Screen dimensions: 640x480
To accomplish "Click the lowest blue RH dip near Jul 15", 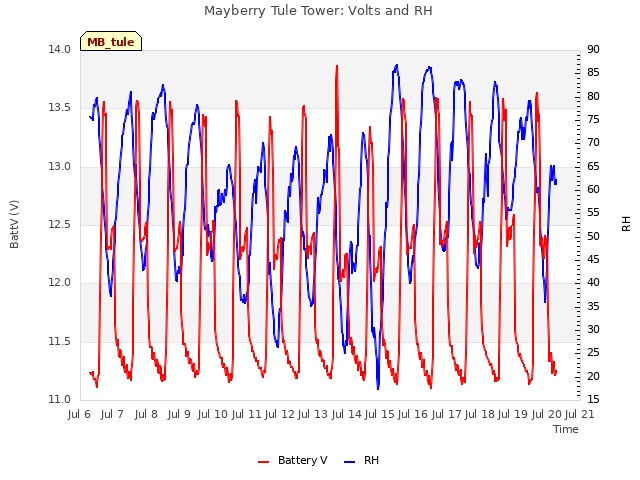I will (378, 387).
